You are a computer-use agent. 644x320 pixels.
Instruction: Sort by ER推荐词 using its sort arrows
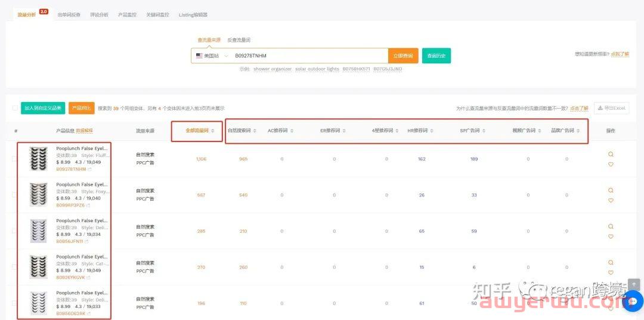[344, 131]
